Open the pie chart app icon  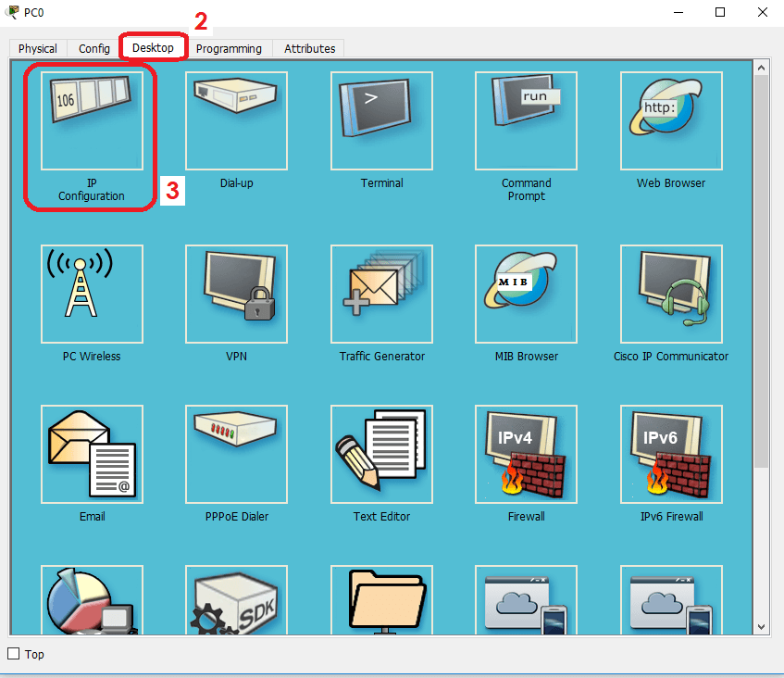pyautogui.click(x=92, y=600)
